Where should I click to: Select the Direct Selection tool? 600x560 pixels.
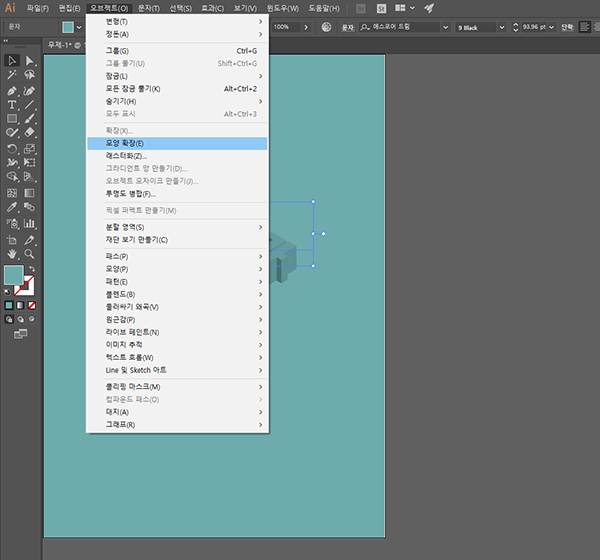[29, 60]
